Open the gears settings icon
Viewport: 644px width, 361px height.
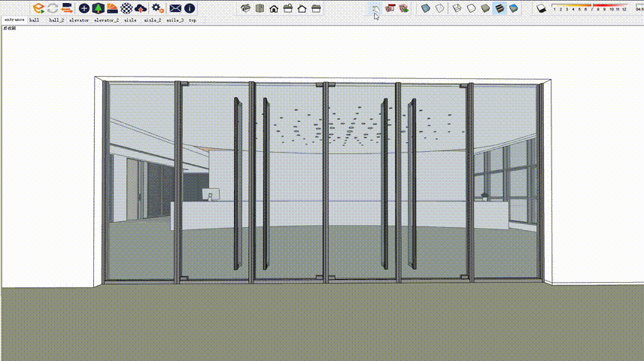pos(158,8)
